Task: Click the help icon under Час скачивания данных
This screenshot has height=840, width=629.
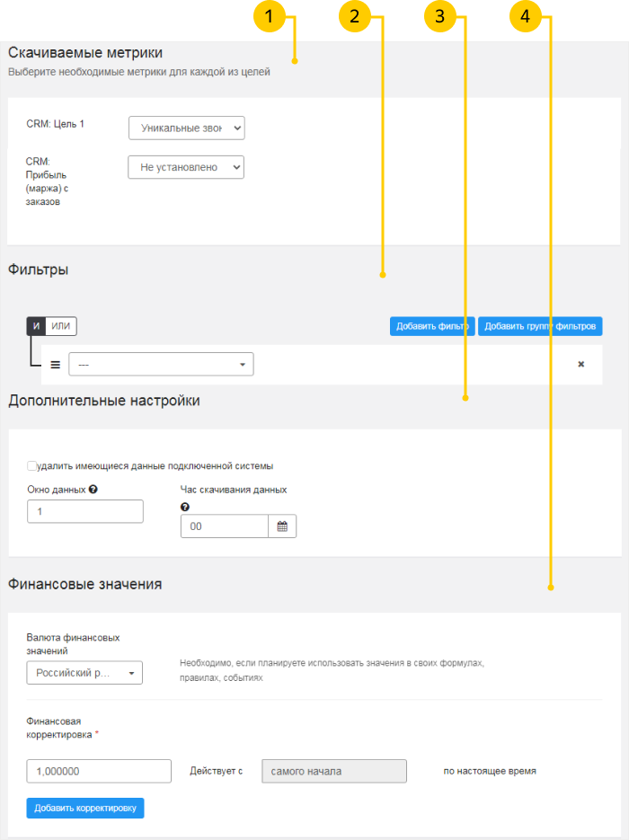Action: click(185, 507)
